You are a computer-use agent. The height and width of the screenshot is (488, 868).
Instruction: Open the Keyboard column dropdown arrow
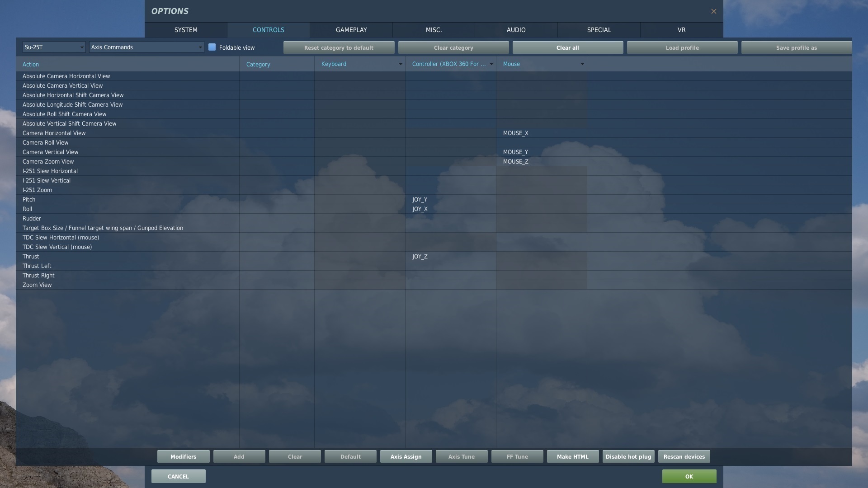click(x=400, y=64)
